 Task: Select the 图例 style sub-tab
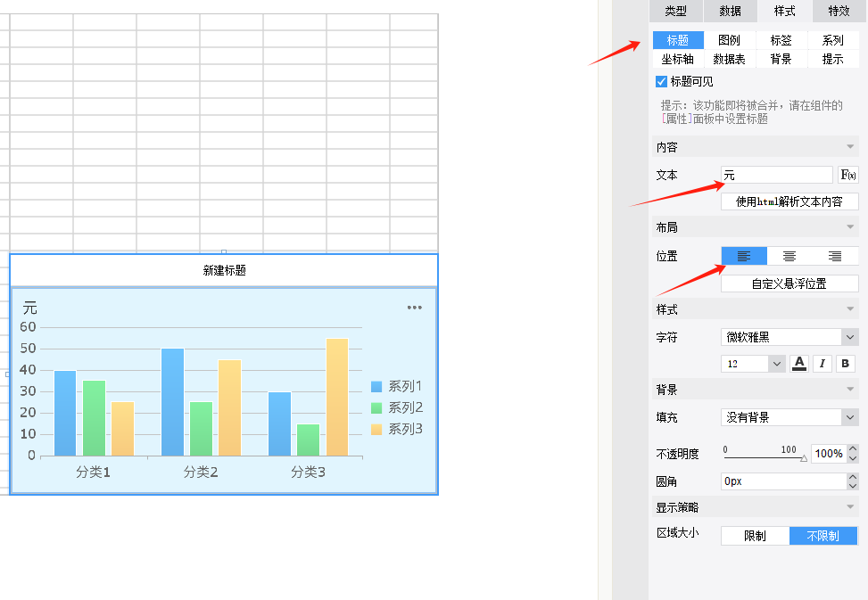tap(730, 40)
